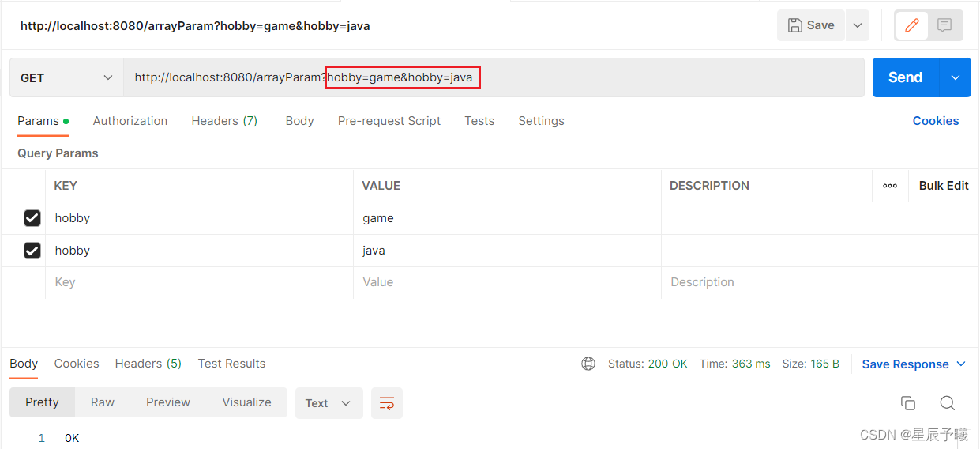This screenshot has width=980, height=449.
Task: Open the Pre-request Script tab
Action: coord(389,121)
